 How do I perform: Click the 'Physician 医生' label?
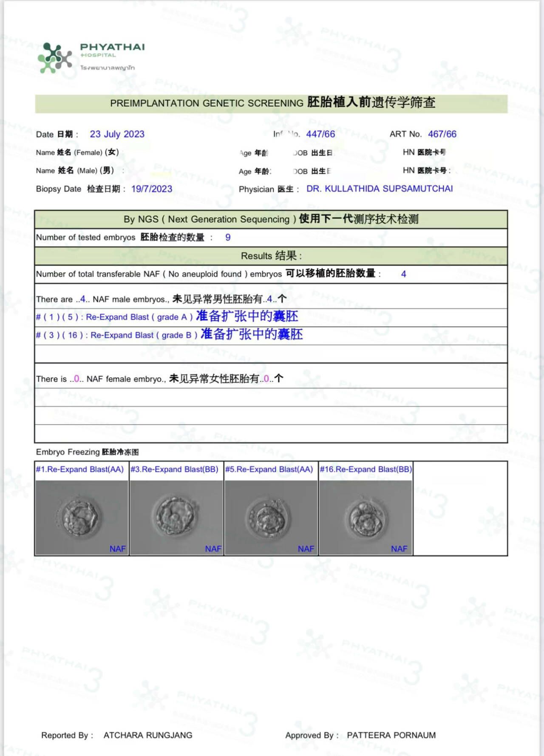point(269,189)
